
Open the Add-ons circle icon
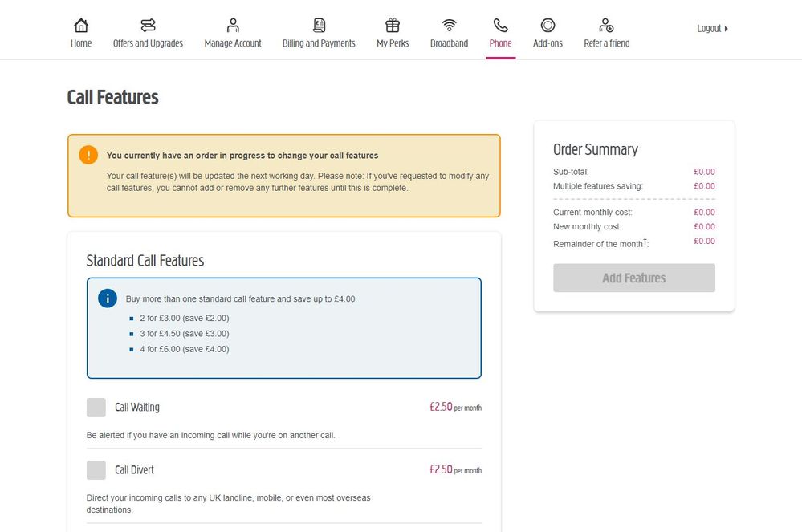coord(548,26)
